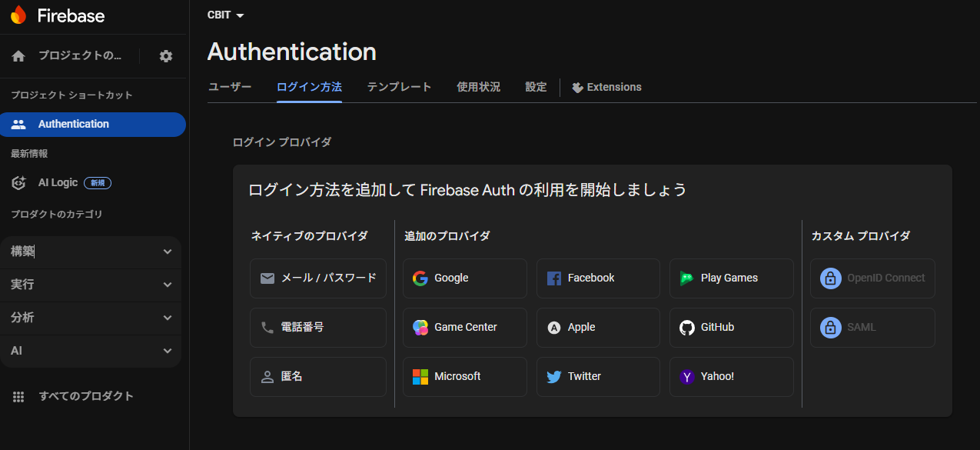Add Microsoft provider by its label
This screenshot has height=450, width=980.
point(457,377)
